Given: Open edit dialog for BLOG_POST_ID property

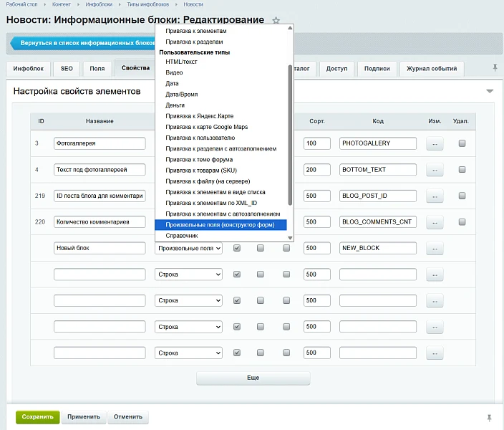Looking at the screenshot, I should tap(435, 196).
